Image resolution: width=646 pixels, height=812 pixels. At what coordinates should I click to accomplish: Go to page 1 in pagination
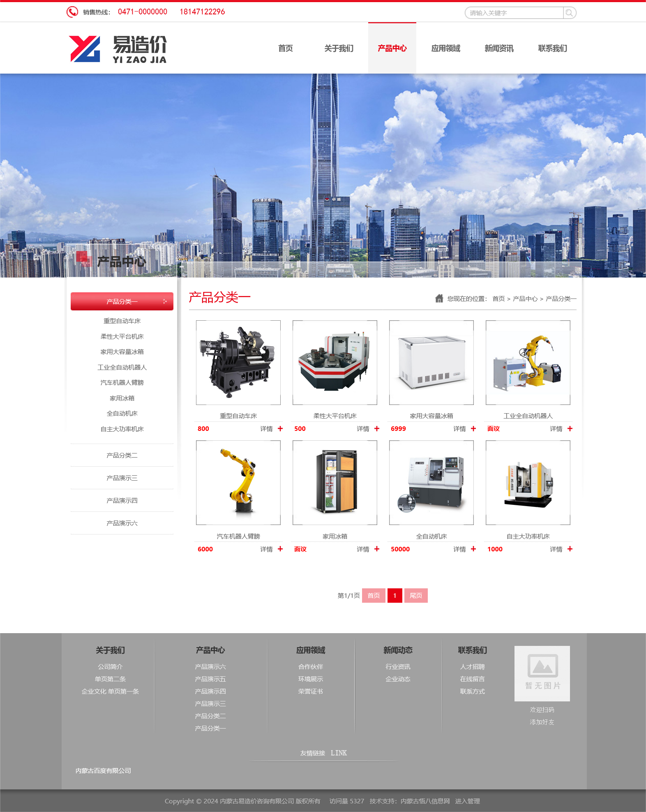point(395,595)
